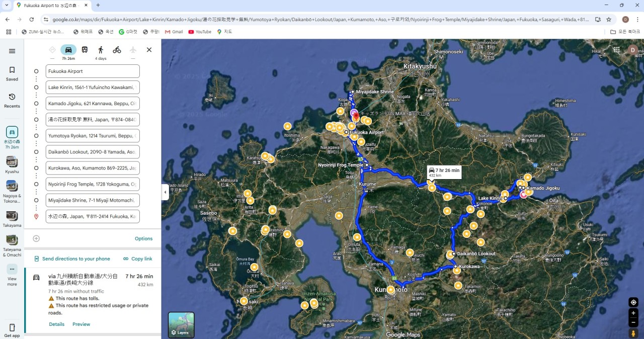Expand route Details

pyautogui.click(x=56, y=324)
